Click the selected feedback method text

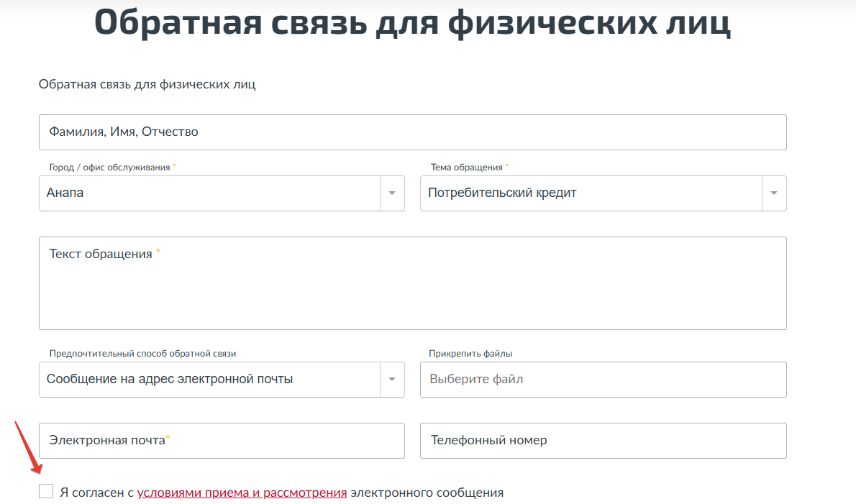170,380
